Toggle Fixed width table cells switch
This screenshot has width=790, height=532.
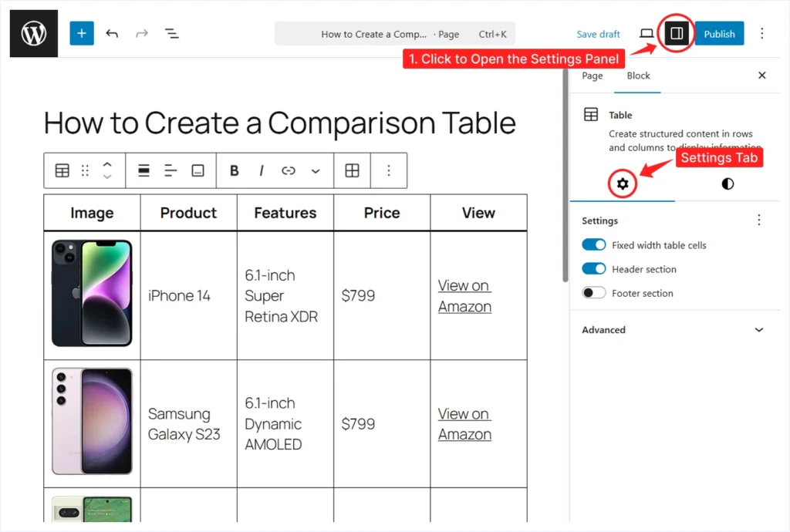(593, 244)
